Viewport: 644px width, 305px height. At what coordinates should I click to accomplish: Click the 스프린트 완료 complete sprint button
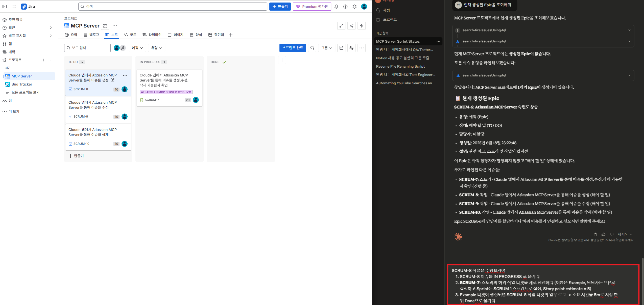pos(293,48)
